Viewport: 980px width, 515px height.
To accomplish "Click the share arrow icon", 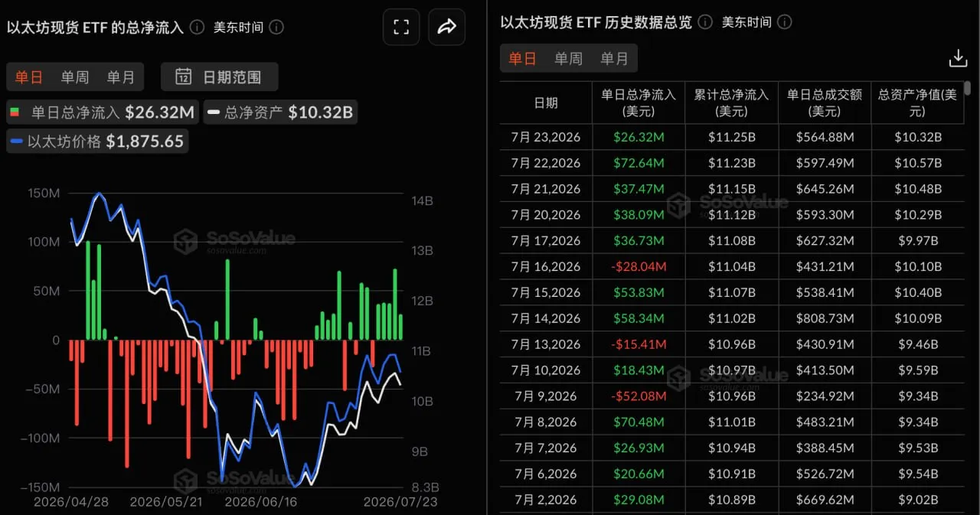I will [446, 28].
